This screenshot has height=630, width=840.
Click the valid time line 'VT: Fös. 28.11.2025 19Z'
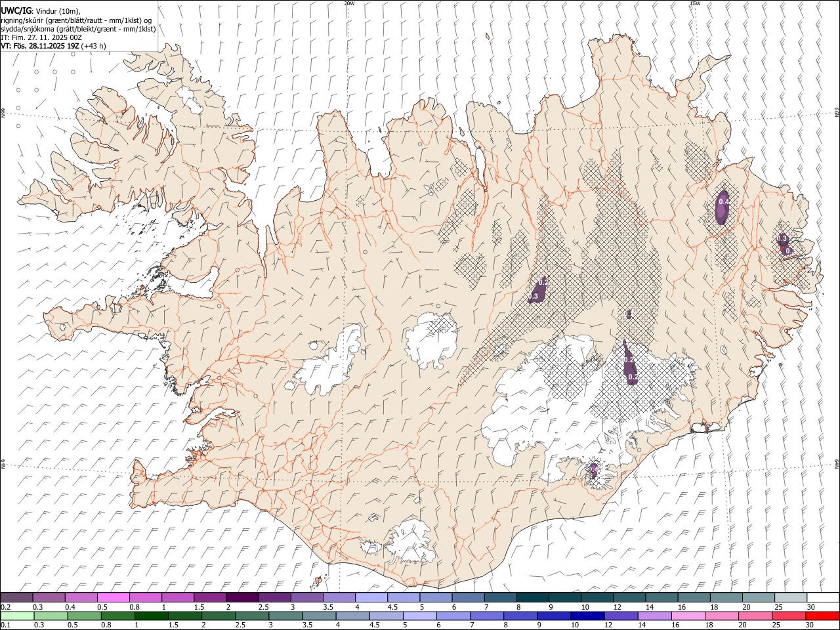40,46
